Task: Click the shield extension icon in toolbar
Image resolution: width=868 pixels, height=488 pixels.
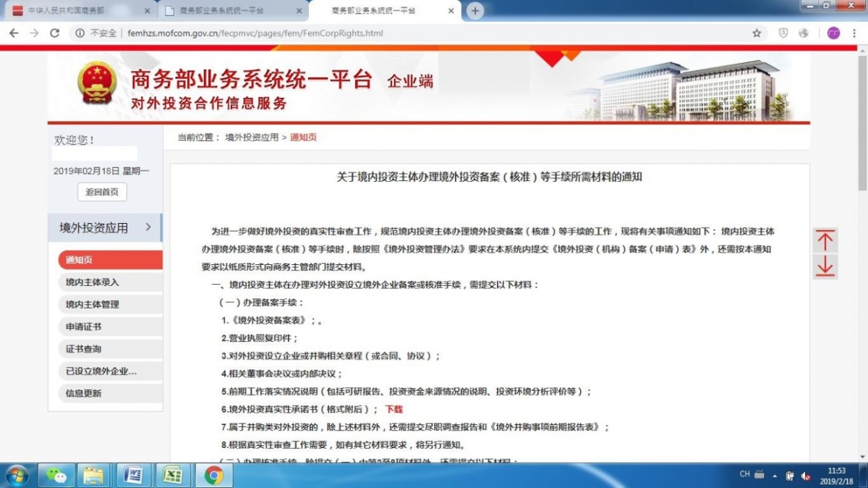Action: click(x=783, y=33)
